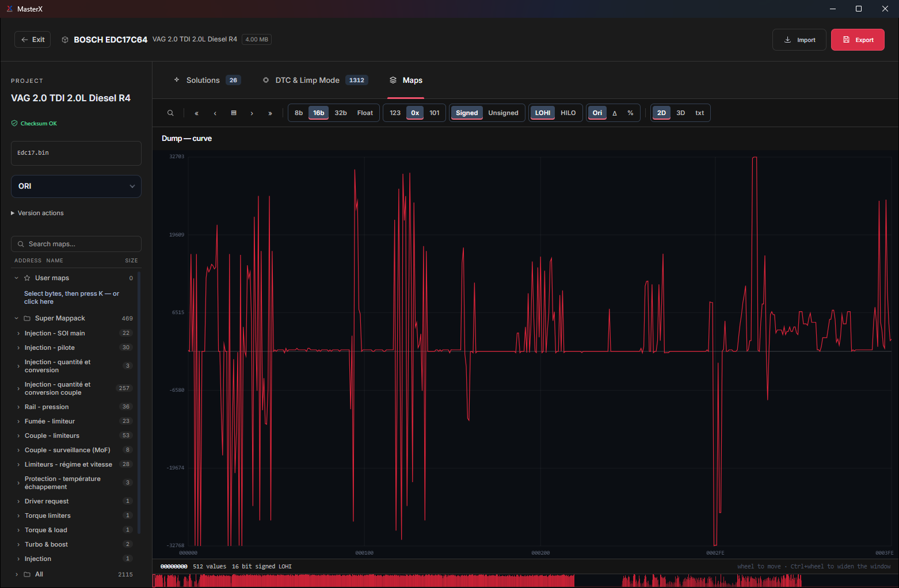The image size is (899, 588).
Task: Click the Maps layers icon
Action: pos(393,80)
